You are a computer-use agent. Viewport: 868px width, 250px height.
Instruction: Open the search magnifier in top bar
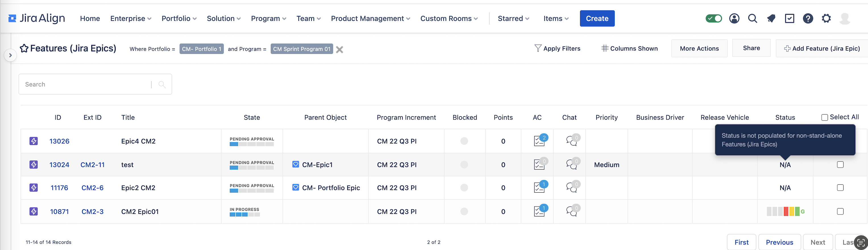click(x=752, y=18)
